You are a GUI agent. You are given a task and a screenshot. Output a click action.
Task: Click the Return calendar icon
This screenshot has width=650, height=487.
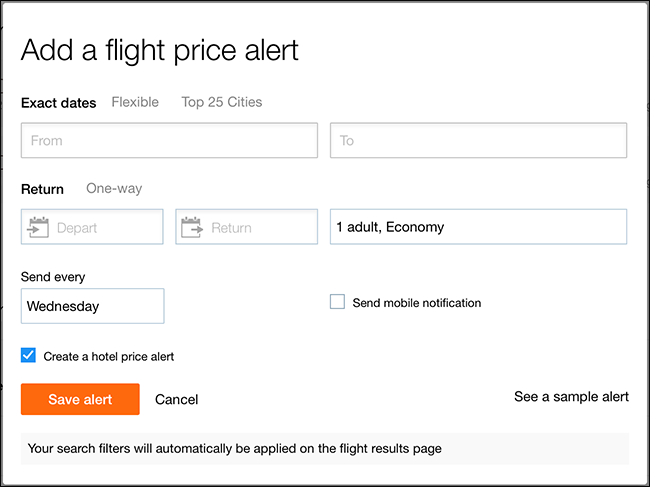(193, 227)
